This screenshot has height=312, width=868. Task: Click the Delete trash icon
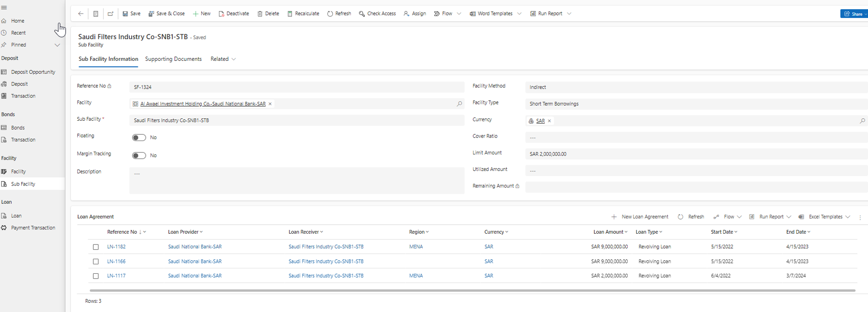260,14
